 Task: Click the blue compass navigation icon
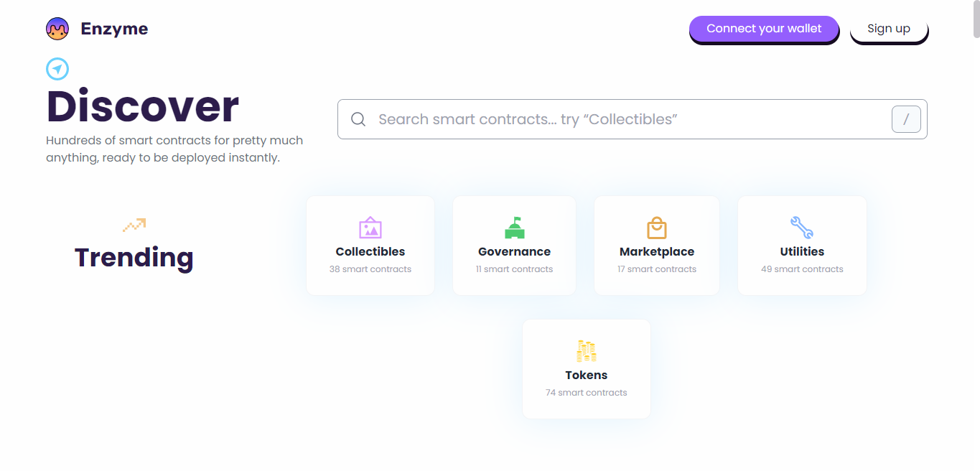pyautogui.click(x=57, y=69)
